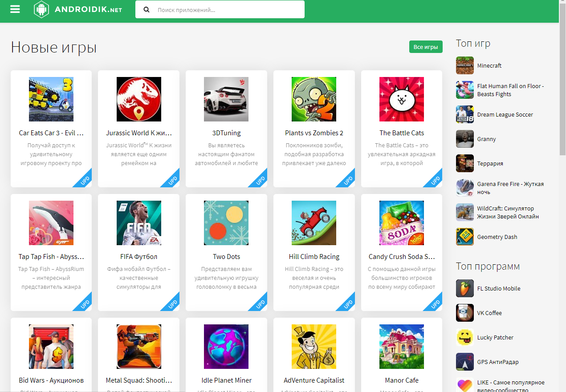This screenshot has height=392, width=566.
Task: Open the Two Dots title link
Action: coord(226,257)
